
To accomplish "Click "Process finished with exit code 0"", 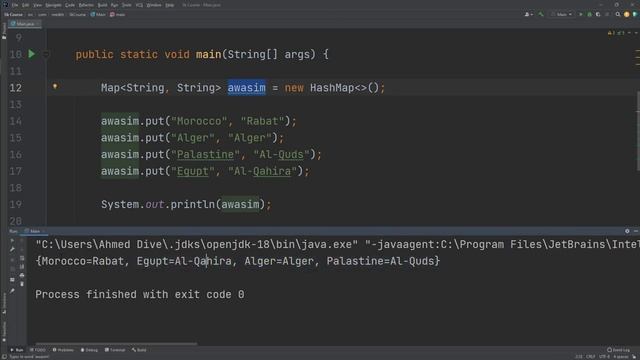I will tap(140, 294).
